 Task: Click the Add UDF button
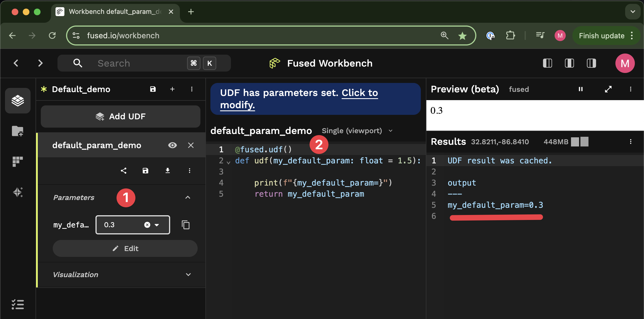click(x=120, y=116)
